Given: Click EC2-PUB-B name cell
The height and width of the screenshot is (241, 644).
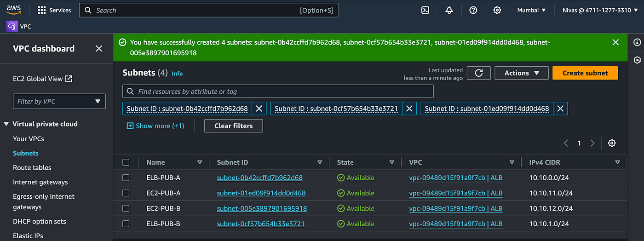Looking at the screenshot, I should coord(163,208).
